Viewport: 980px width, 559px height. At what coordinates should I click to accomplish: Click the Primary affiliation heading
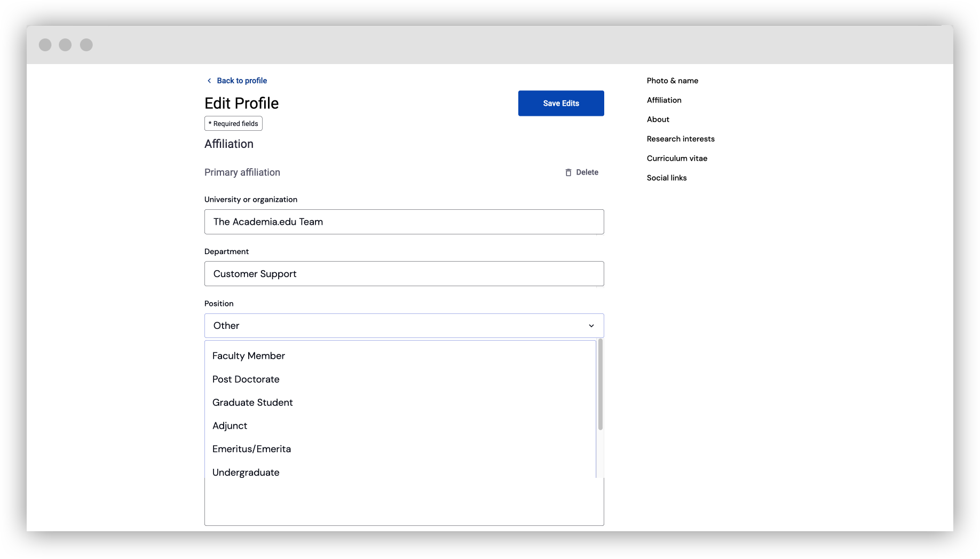pos(242,172)
